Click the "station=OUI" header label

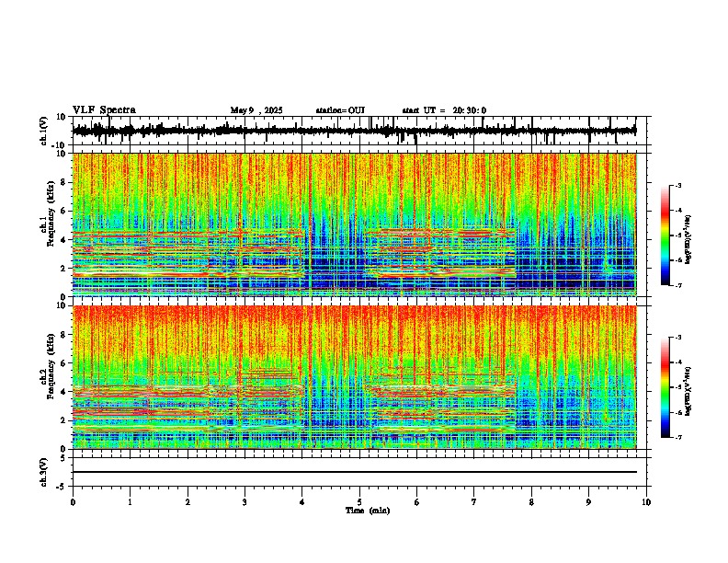[340, 110]
